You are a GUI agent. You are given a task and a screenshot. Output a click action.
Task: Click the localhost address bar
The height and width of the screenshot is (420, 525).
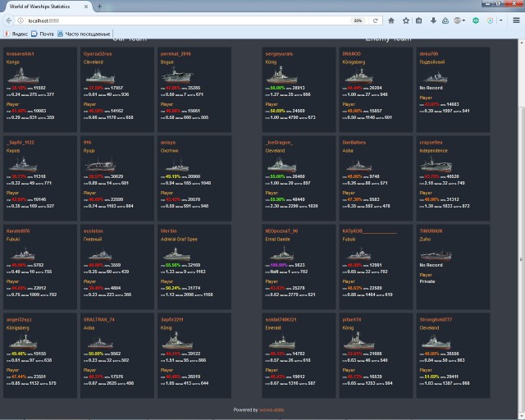(x=188, y=21)
